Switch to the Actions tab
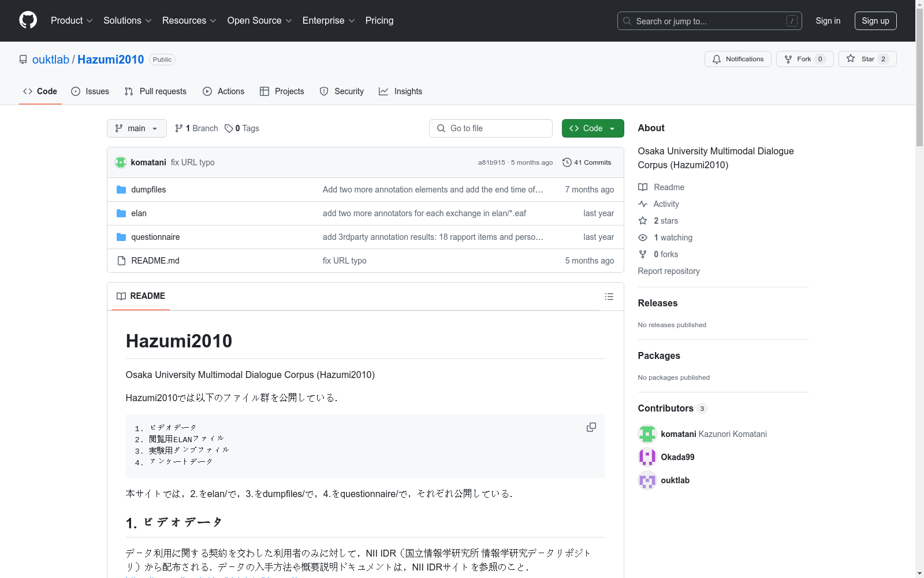Image resolution: width=924 pixels, height=578 pixels. (x=223, y=91)
